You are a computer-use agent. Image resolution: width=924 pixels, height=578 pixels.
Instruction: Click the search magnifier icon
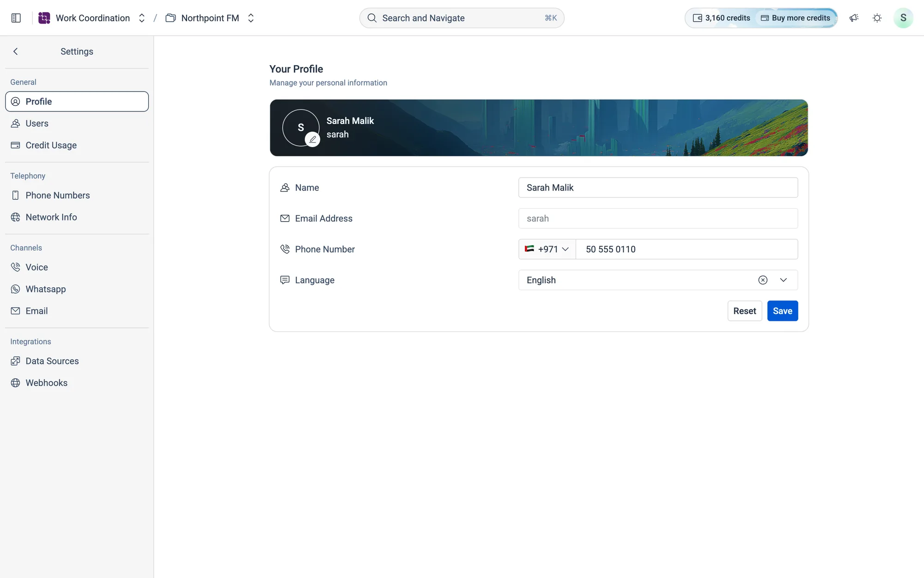click(x=372, y=18)
